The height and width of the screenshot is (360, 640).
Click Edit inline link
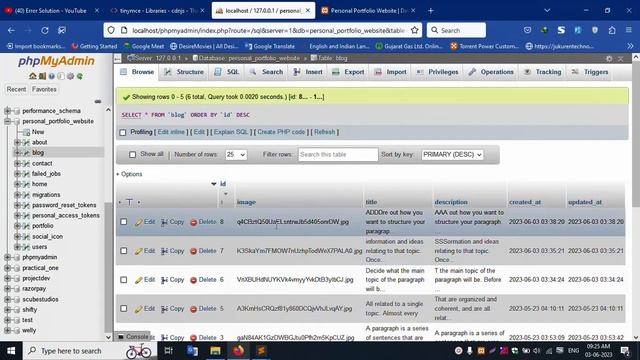pyautogui.click(x=171, y=132)
